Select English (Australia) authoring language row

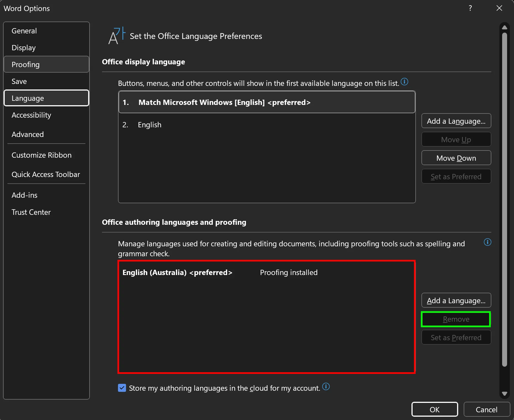tap(267, 273)
